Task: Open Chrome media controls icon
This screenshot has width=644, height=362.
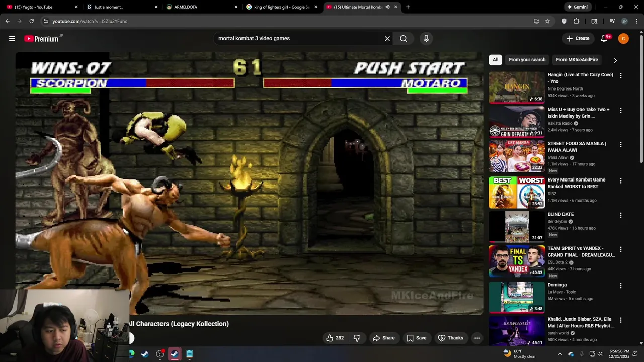Action: coord(612,21)
